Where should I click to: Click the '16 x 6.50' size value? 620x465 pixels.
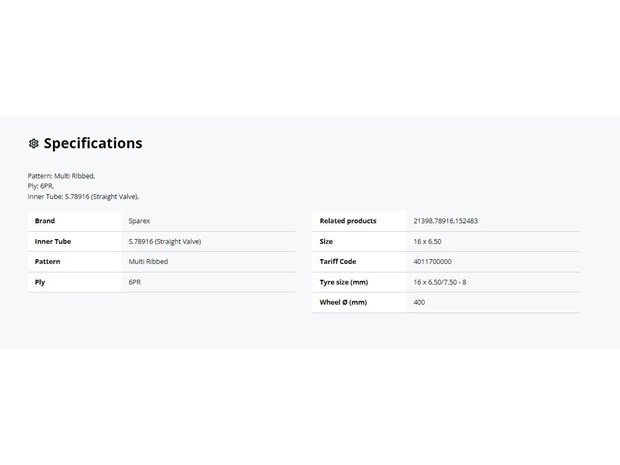(x=427, y=242)
